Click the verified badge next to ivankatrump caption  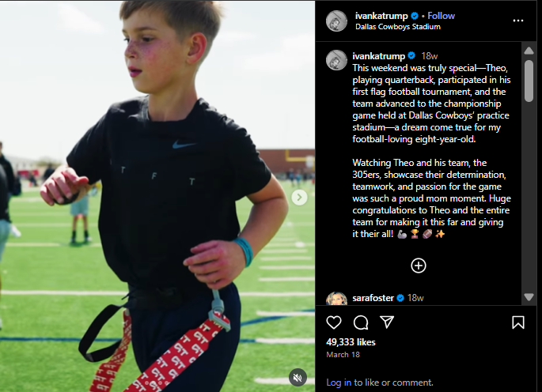point(411,55)
